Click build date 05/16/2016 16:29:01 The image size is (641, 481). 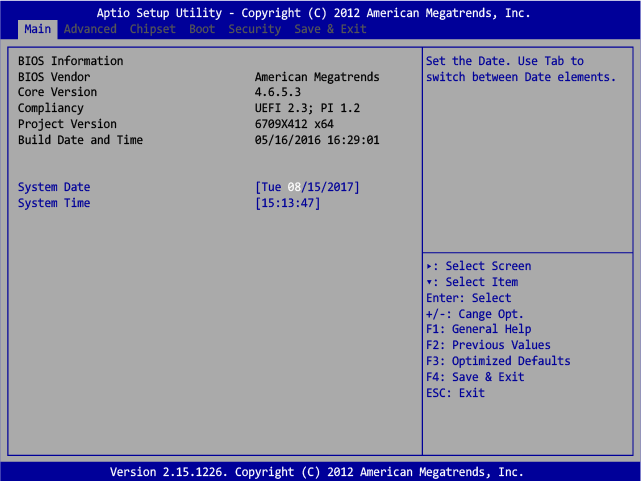point(317,140)
